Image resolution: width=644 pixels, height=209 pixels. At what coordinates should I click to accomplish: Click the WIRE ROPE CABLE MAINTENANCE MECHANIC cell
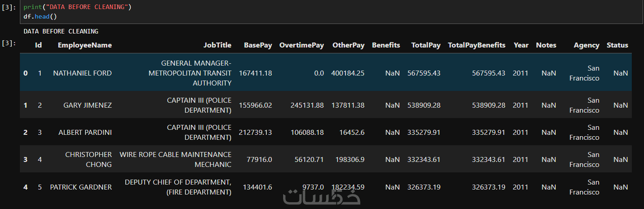(175, 160)
